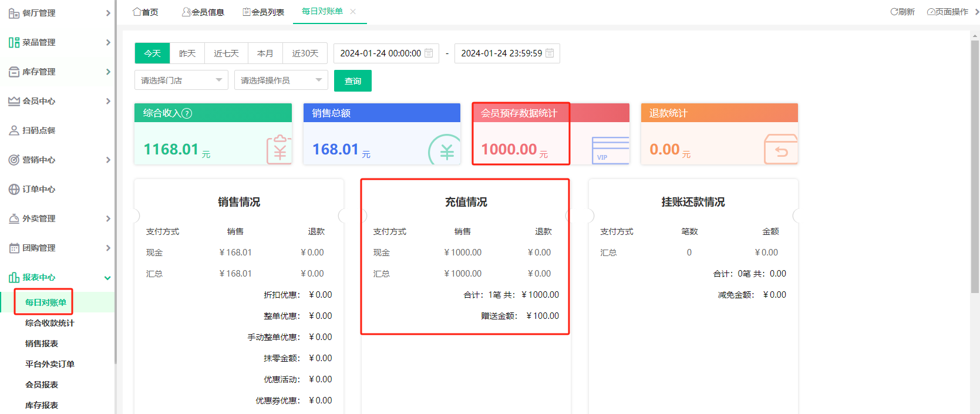The image size is (980, 414).
Task: Click the VIP card icon on 会员预存 card
Action: 611,150
